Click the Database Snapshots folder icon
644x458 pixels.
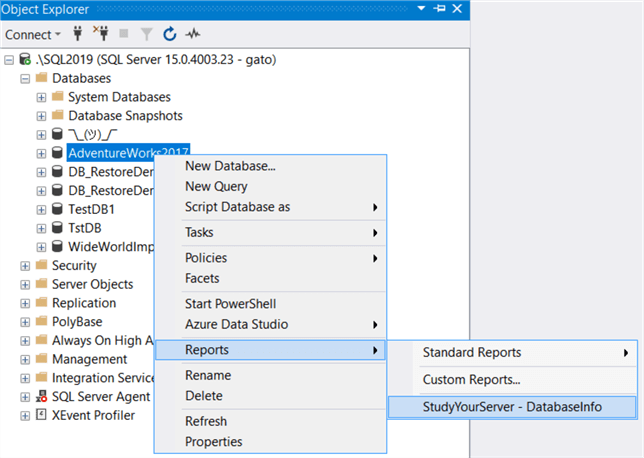point(58,115)
